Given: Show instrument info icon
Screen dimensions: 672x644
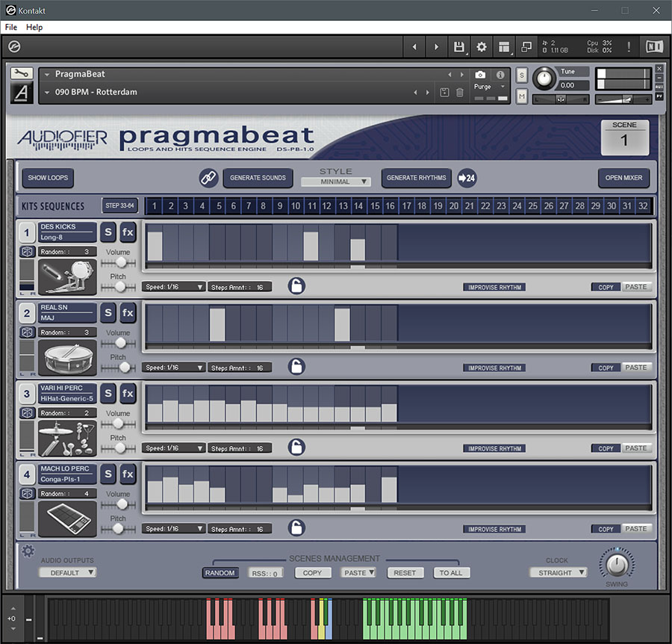Looking at the screenshot, I should coord(500,75).
